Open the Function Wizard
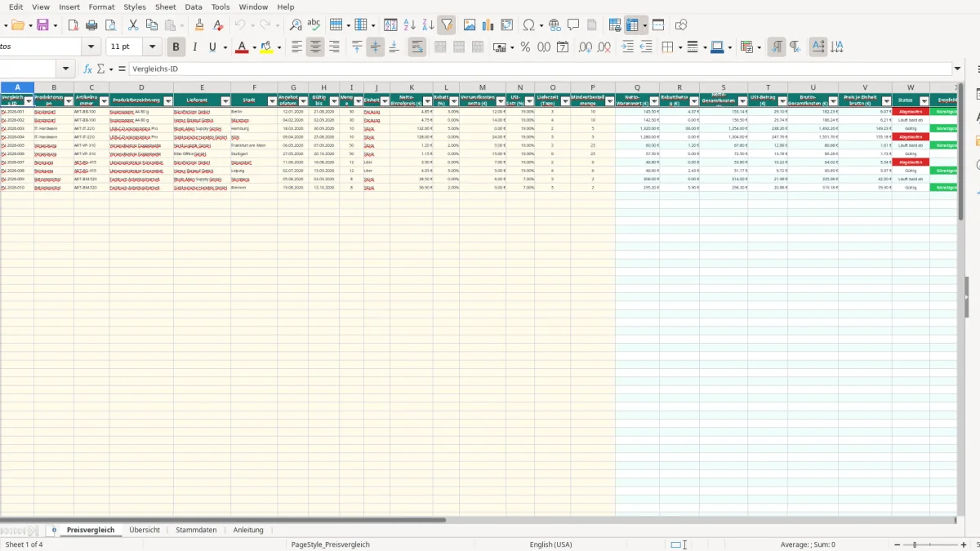980x551 pixels. [x=88, y=69]
